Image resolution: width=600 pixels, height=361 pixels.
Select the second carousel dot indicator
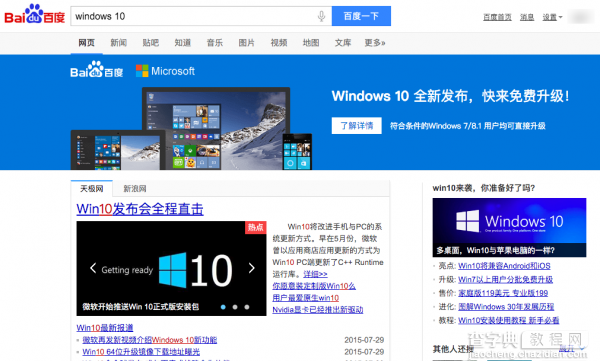235,307
